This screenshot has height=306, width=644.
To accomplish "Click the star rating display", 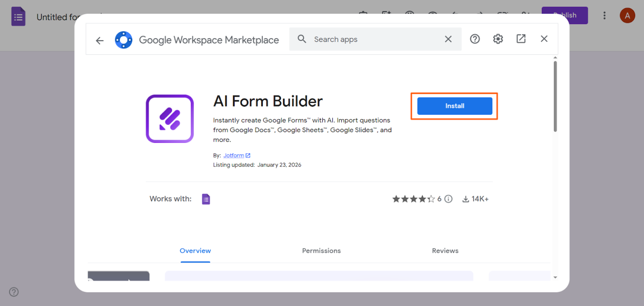I will click(x=413, y=199).
